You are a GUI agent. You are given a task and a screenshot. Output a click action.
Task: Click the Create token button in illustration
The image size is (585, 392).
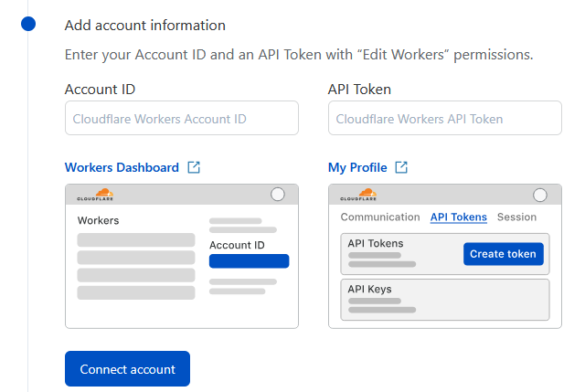(504, 254)
